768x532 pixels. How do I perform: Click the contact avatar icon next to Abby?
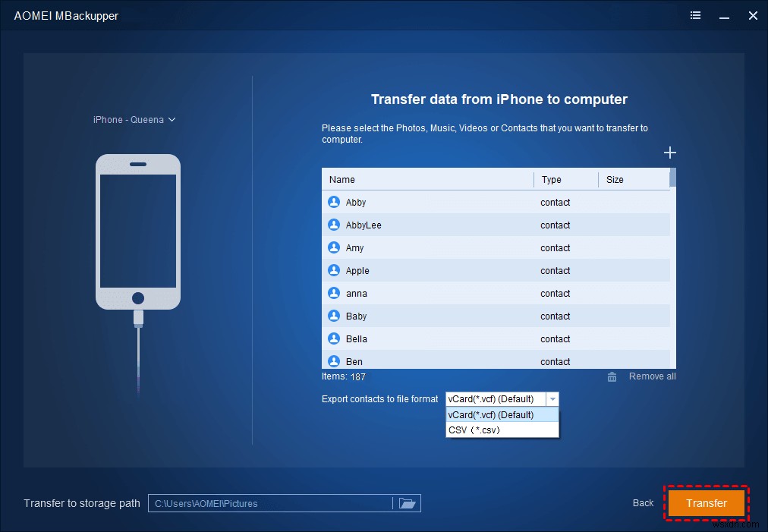point(334,202)
